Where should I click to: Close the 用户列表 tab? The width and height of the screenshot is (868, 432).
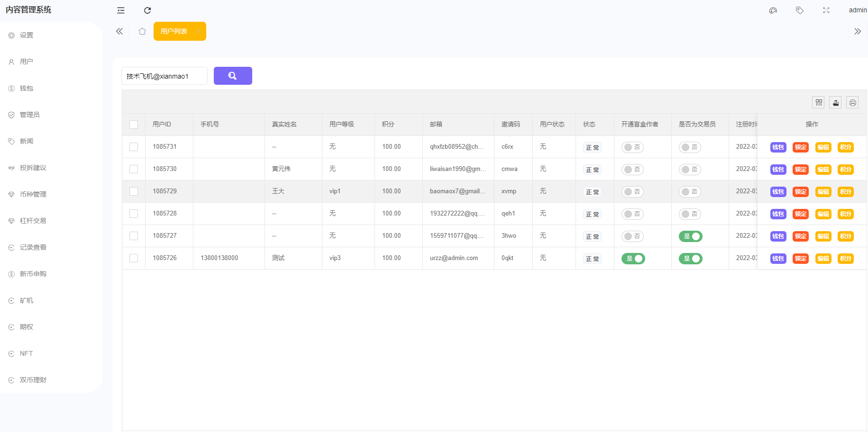pyautogui.click(x=198, y=32)
